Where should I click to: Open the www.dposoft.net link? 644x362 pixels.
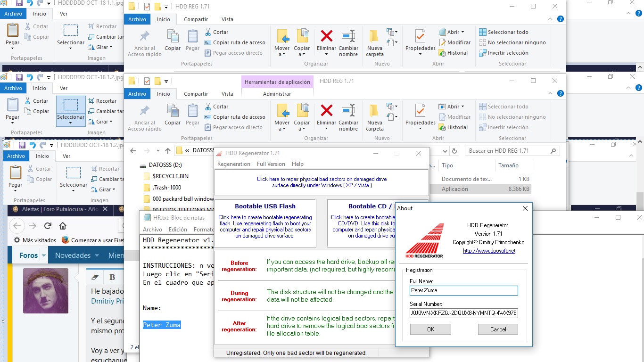[x=489, y=251]
